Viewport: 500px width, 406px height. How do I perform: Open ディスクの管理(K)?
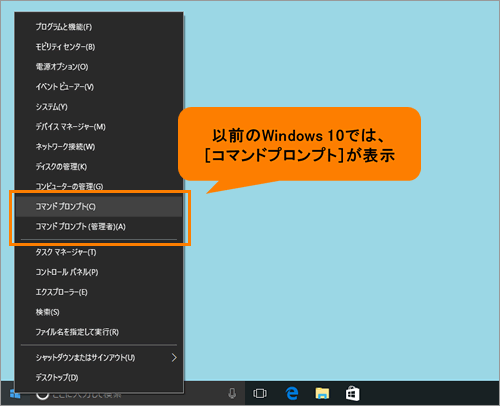[99, 167]
